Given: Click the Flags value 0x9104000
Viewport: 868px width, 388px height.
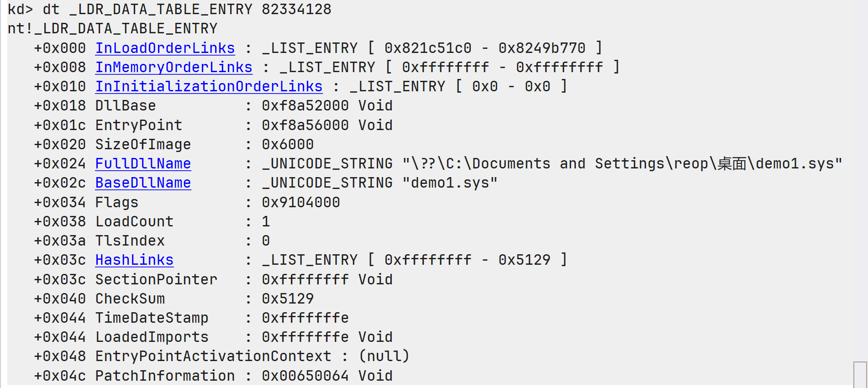Looking at the screenshot, I should tap(301, 202).
